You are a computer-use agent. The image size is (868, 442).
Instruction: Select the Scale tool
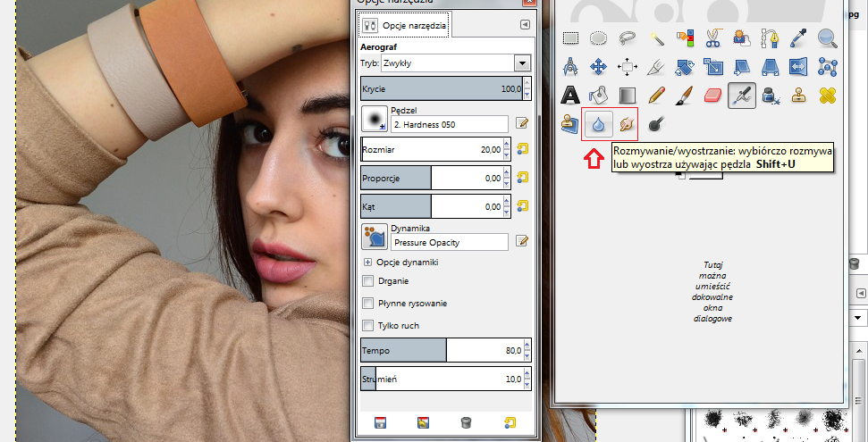pos(713,68)
